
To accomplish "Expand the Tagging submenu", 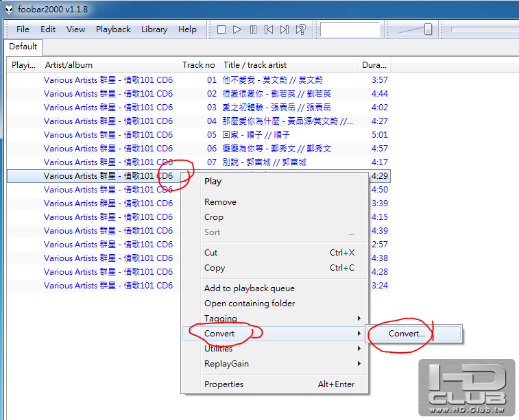I will [x=275, y=319].
